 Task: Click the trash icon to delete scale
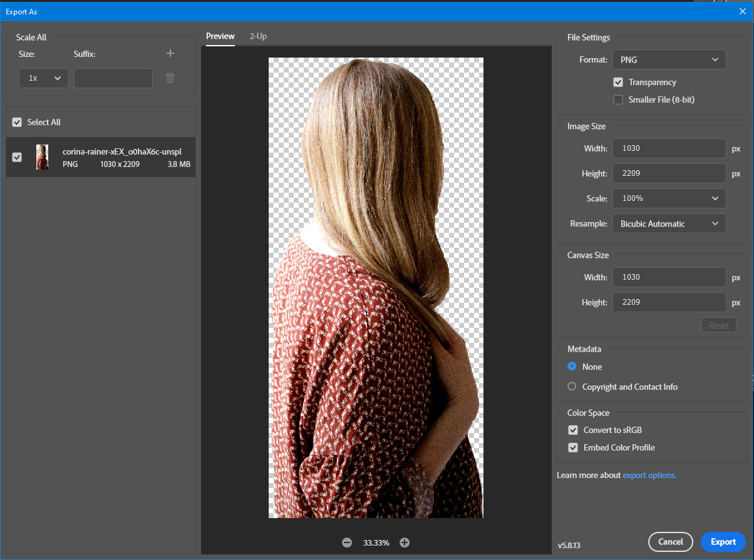(170, 78)
